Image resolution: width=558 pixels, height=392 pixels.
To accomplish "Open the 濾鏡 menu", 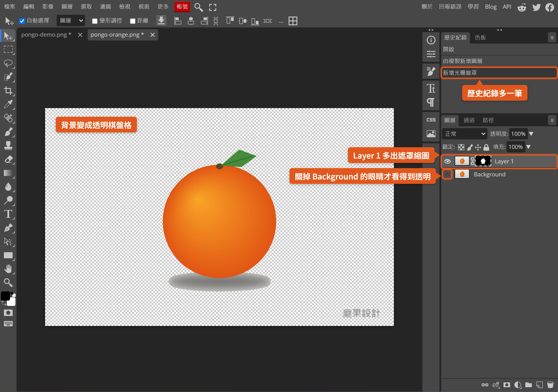I will pyautogui.click(x=105, y=7).
